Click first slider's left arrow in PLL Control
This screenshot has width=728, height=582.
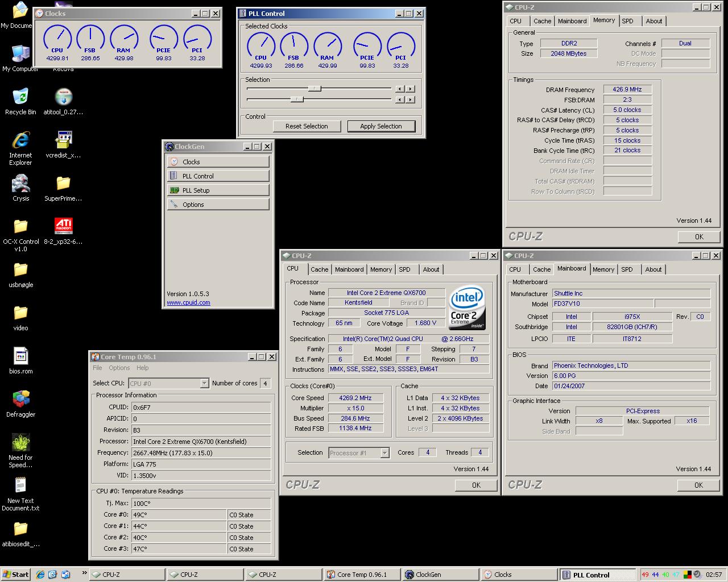click(400, 89)
